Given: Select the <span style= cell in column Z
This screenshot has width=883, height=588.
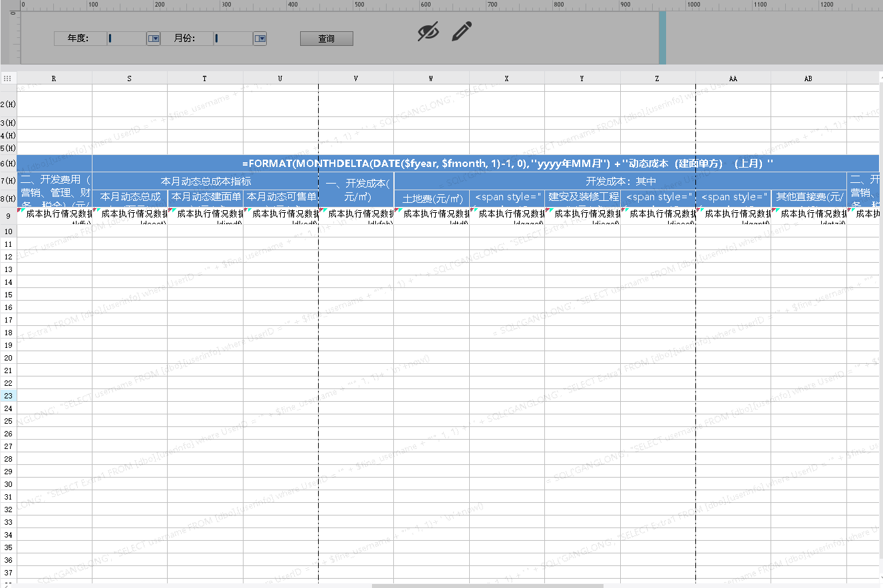Looking at the screenshot, I should pos(658,198).
